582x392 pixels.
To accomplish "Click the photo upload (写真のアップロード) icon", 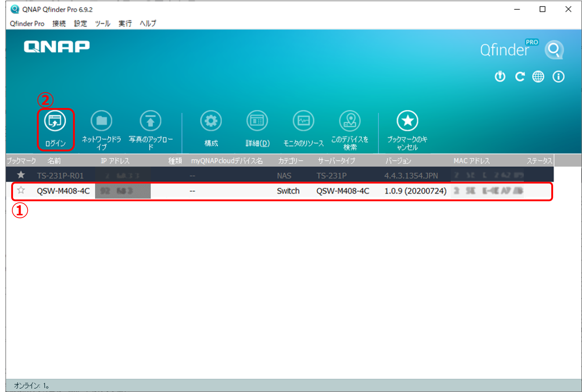I will pyautogui.click(x=150, y=121).
